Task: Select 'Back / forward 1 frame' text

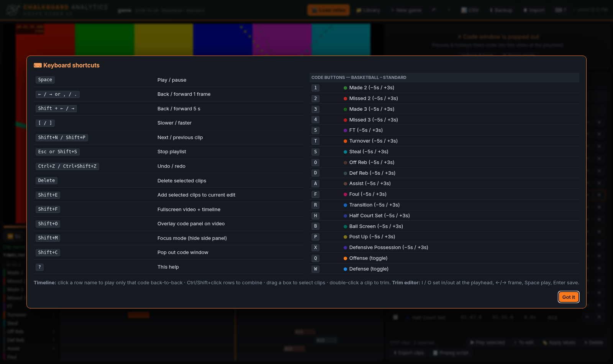Action: click(184, 94)
